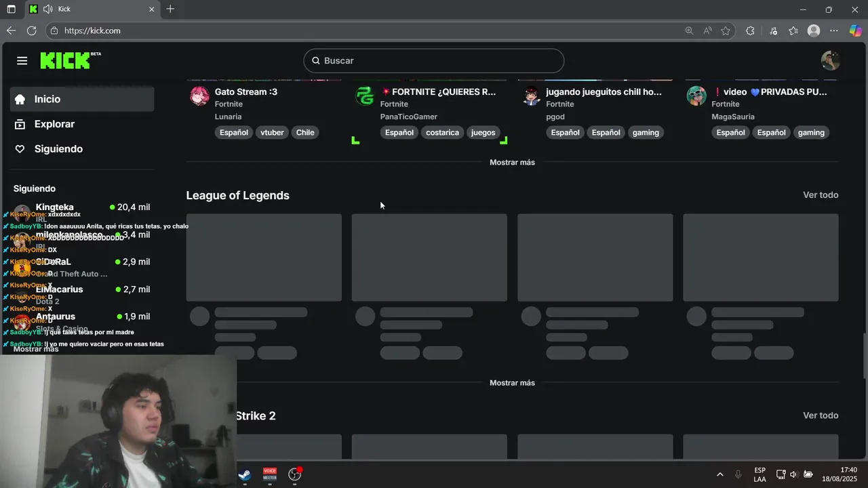Open the hamburger sidebar menu
The width and height of the screenshot is (868, 488).
tap(22, 61)
